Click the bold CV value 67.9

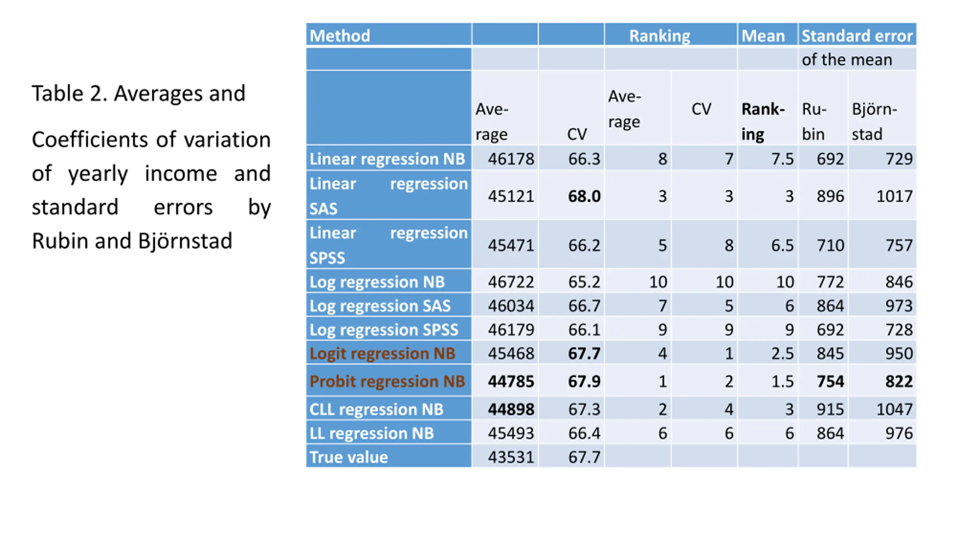pyautogui.click(x=584, y=381)
